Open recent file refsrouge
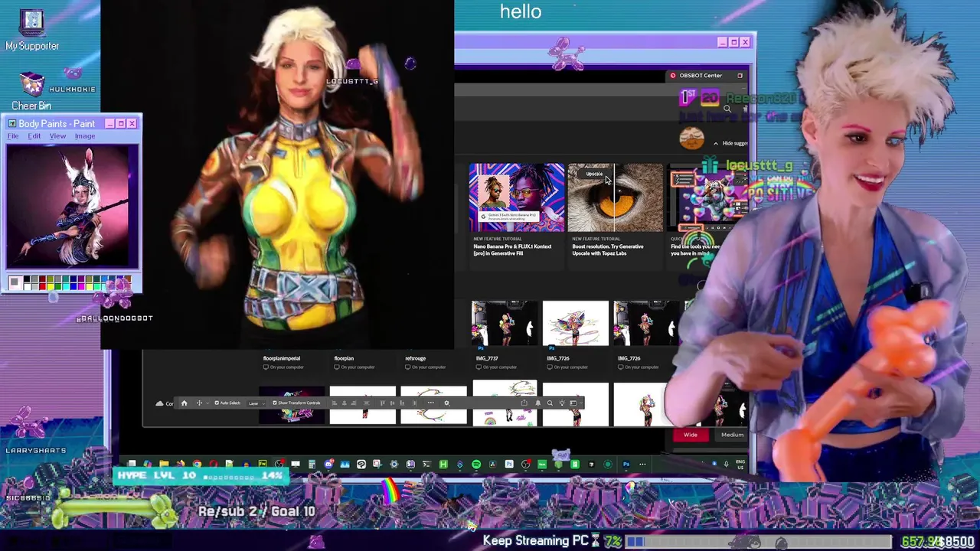This screenshot has width=980, height=551. point(415,358)
